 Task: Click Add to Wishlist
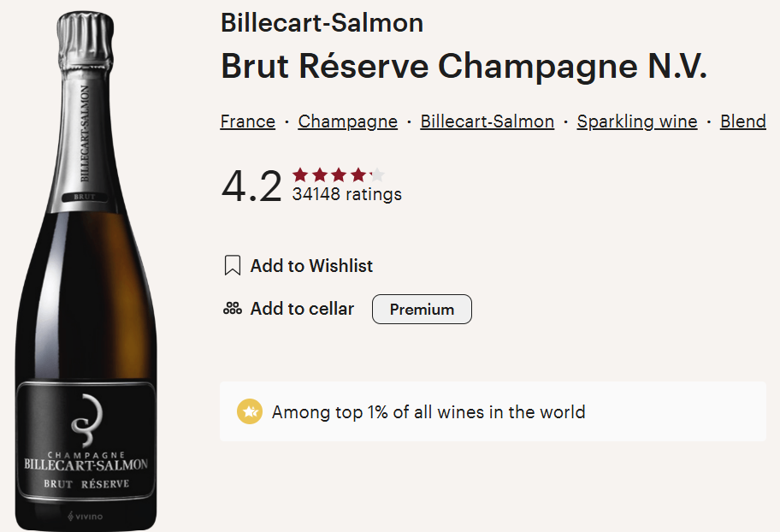[311, 266]
